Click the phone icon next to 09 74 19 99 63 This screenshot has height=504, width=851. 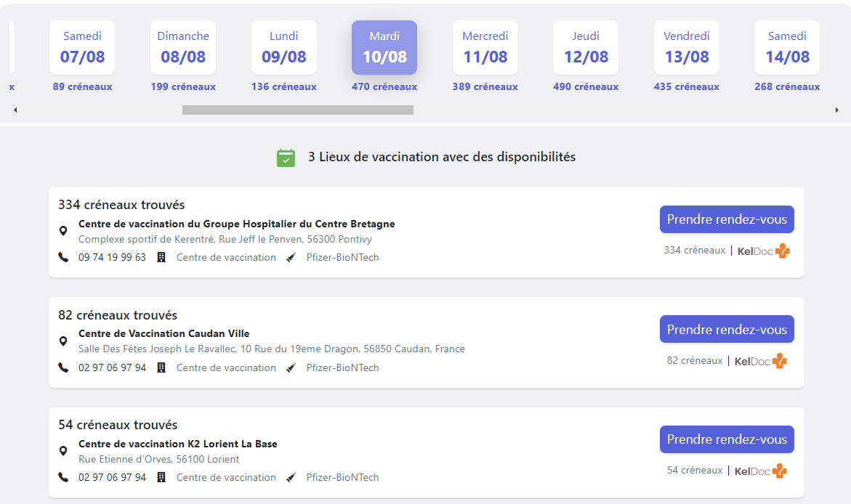[63, 257]
